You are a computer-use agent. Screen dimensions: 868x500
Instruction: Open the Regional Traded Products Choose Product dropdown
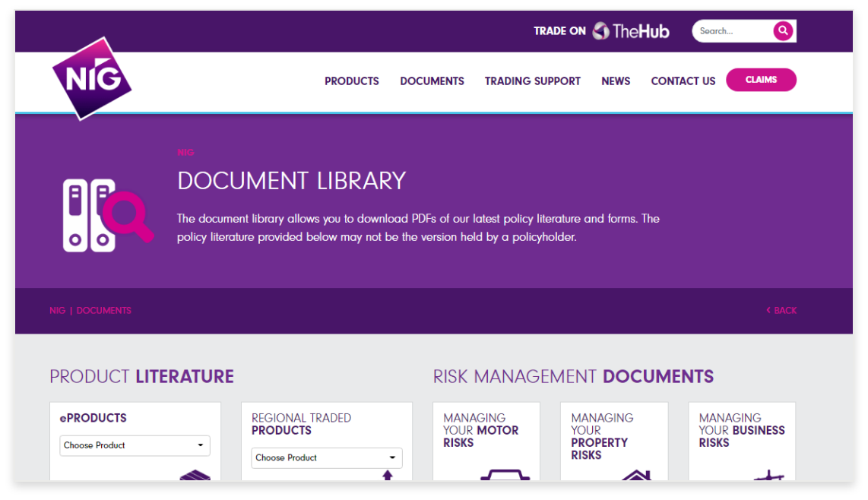point(326,458)
